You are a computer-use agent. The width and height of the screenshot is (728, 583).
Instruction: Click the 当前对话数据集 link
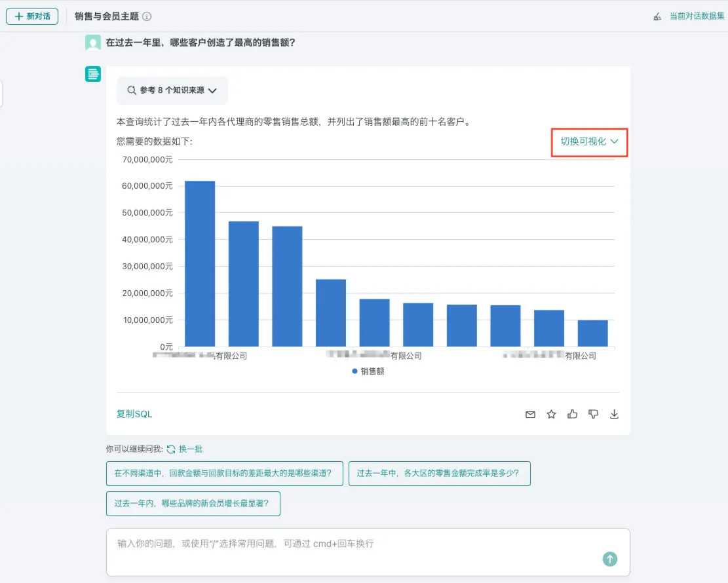pyautogui.click(x=697, y=16)
